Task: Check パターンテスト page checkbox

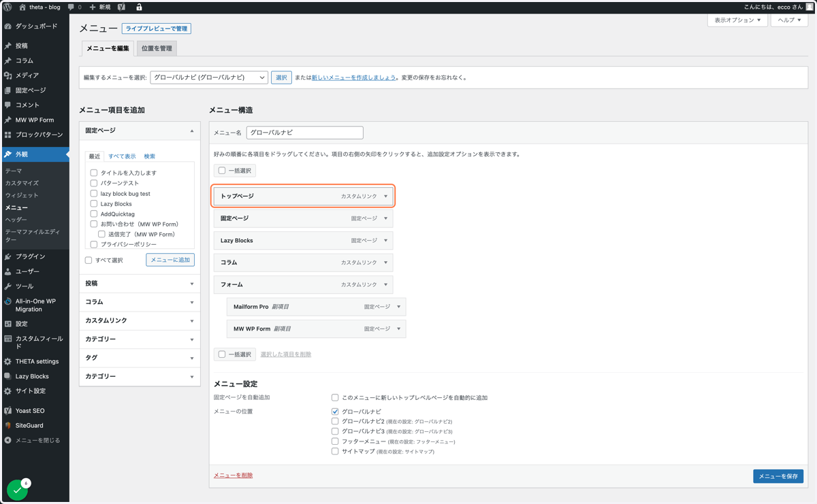Action: [x=94, y=183]
